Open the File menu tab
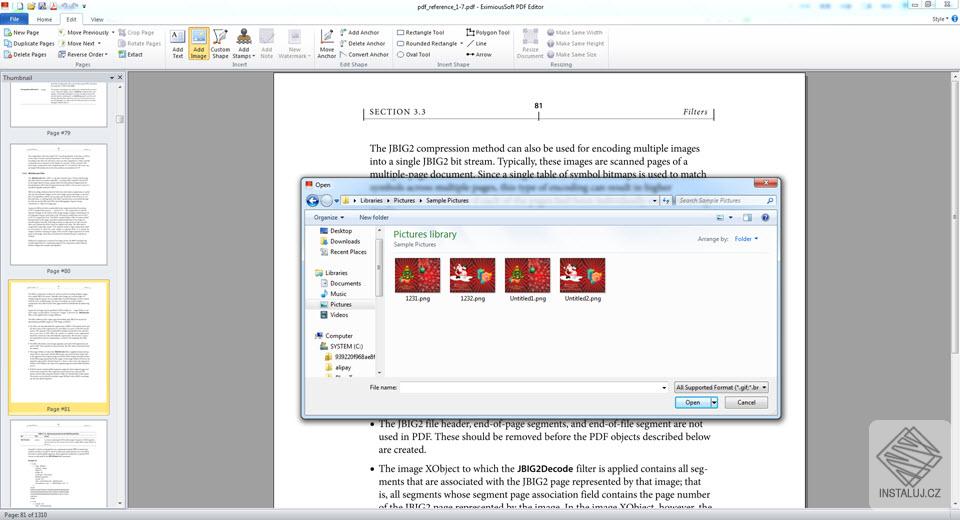 click(x=14, y=19)
